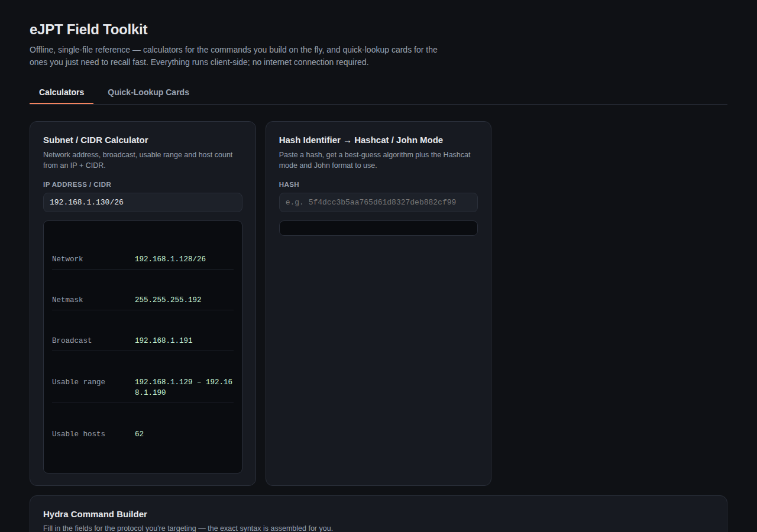Click the Hydra Command Builder heading
757x532 pixels.
tap(95, 514)
